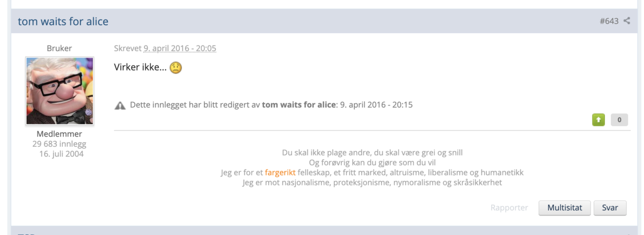This screenshot has width=644, height=235.
Task: Click the share icon beside post #643
Action: (627, 21)
